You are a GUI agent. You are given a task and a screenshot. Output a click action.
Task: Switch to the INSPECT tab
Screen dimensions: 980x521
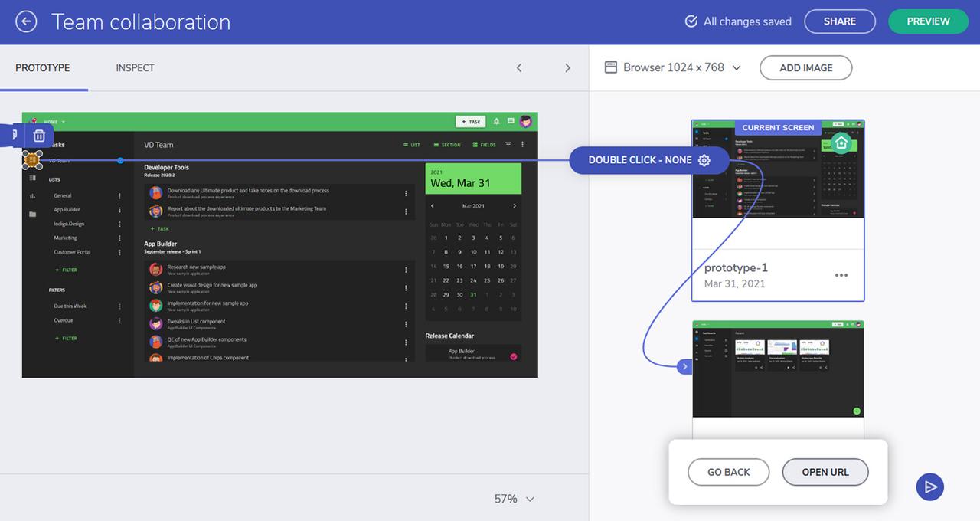point(135,67)
